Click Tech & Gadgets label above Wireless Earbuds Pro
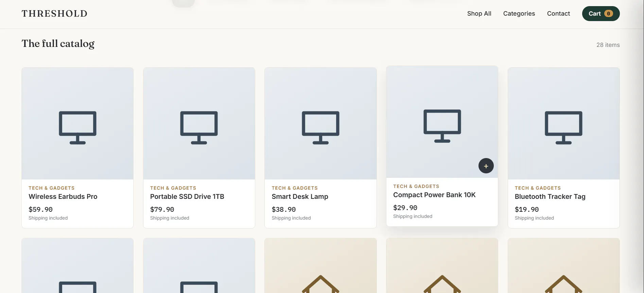 (52, 188)
